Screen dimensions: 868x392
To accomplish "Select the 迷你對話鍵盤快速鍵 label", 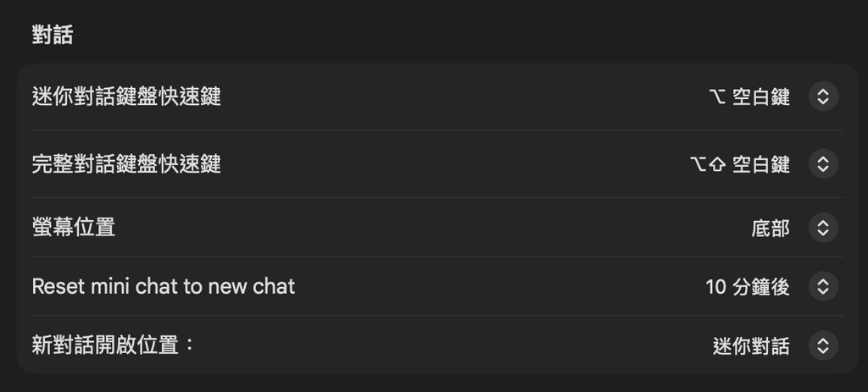I will [x=126, y=97].
